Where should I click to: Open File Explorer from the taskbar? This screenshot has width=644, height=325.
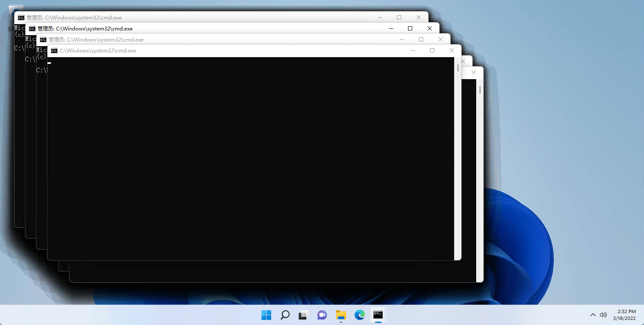pos(341,315)
